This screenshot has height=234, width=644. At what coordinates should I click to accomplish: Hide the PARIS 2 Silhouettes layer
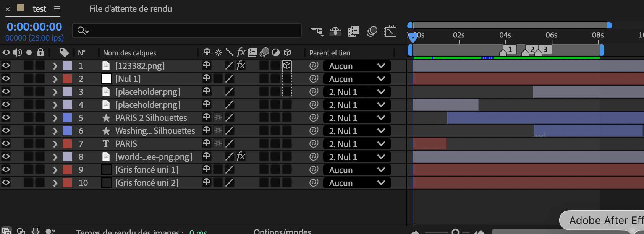(x=6, y=117)
